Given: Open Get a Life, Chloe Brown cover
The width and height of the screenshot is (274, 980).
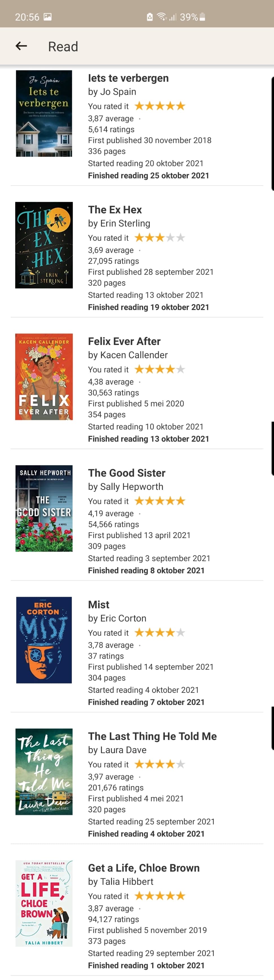Looking at the screenshot, I should tap(44, 903).
